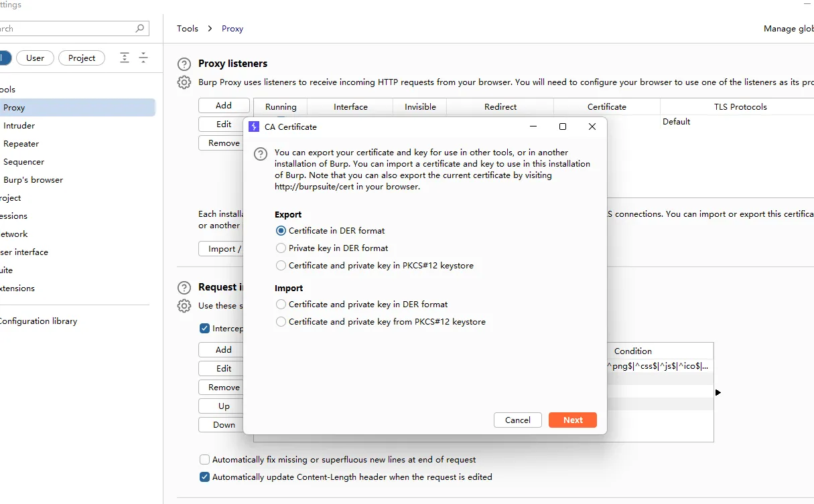Click the Interface column header
Viewport: 814px width, 504px height.
[350, 107]
